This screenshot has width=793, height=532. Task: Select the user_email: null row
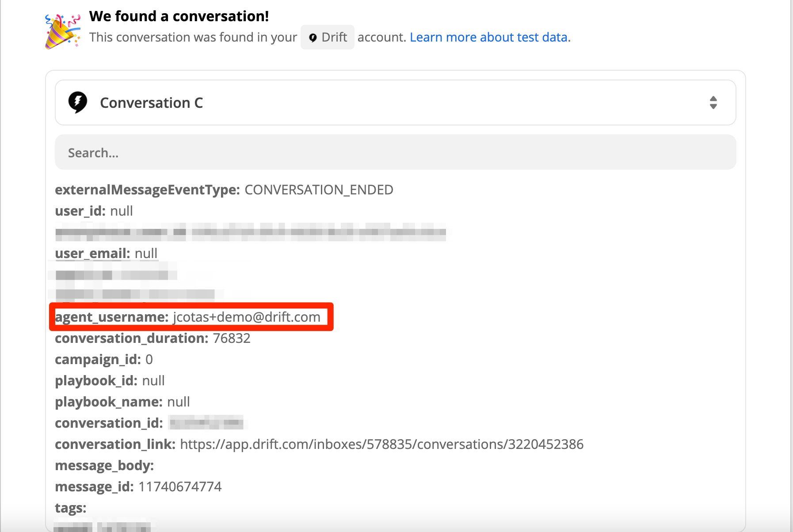tap(106, 253)
